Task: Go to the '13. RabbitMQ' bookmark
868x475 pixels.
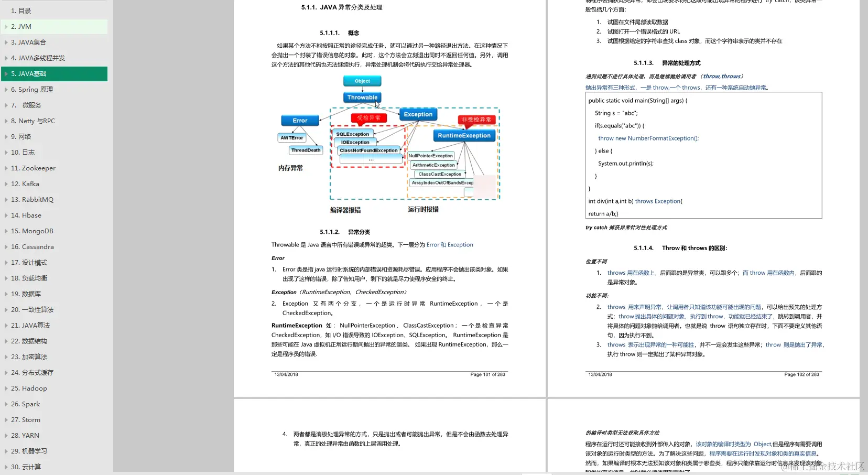Action: coord(32,199)
